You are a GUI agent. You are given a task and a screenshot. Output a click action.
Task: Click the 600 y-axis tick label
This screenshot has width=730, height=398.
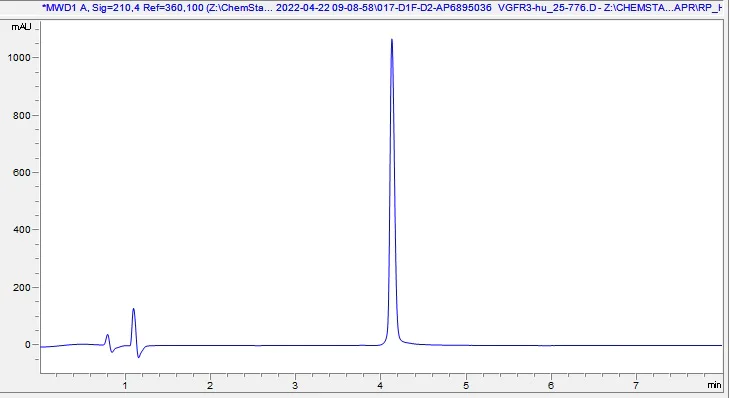(x=21, y=172)
